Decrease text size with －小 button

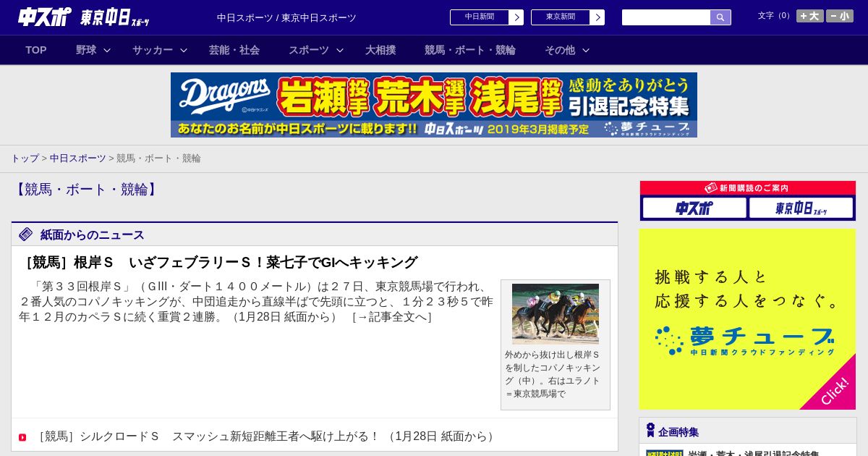tap(840, 16)
